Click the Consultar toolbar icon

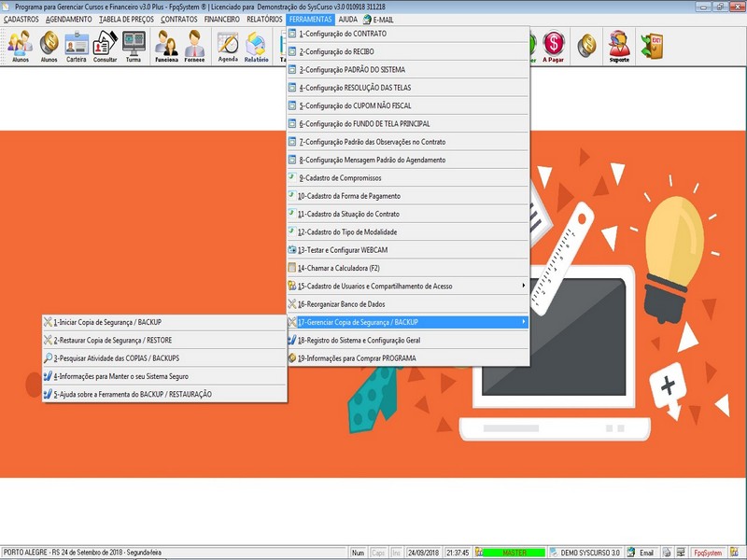pos(105,46)
